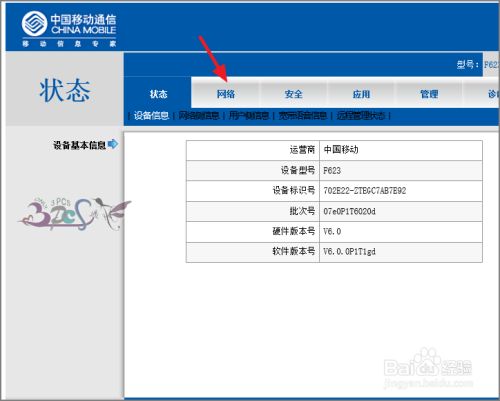
Task: Open 用户侧信息 submenu link
Action: pos(249,116)
